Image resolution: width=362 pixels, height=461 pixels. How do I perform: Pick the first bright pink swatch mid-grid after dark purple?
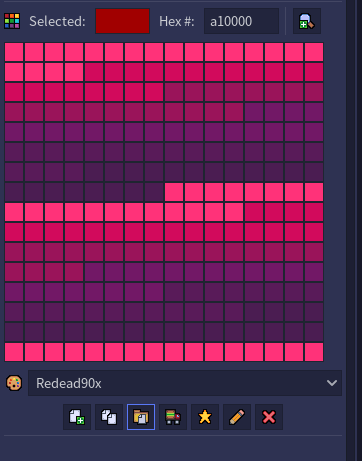[x=174, y=192]
